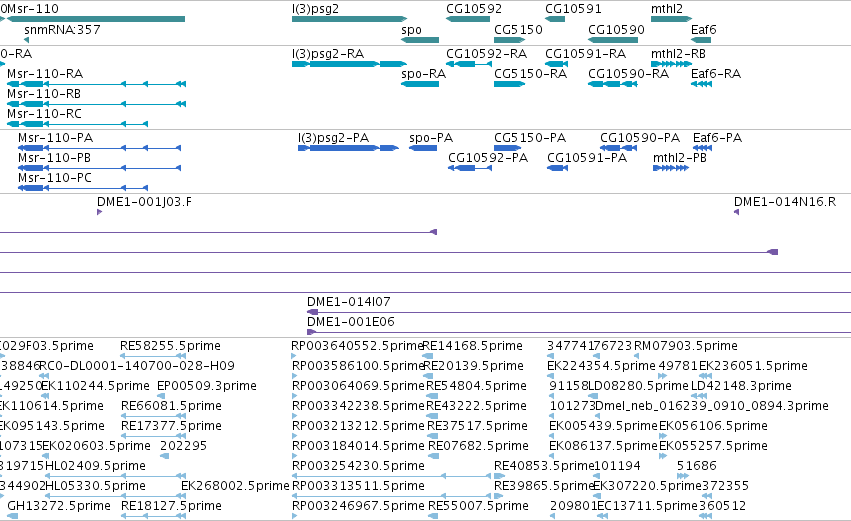
Task: Select the spo-RA transcript
Action: click(x=420, y=84)
